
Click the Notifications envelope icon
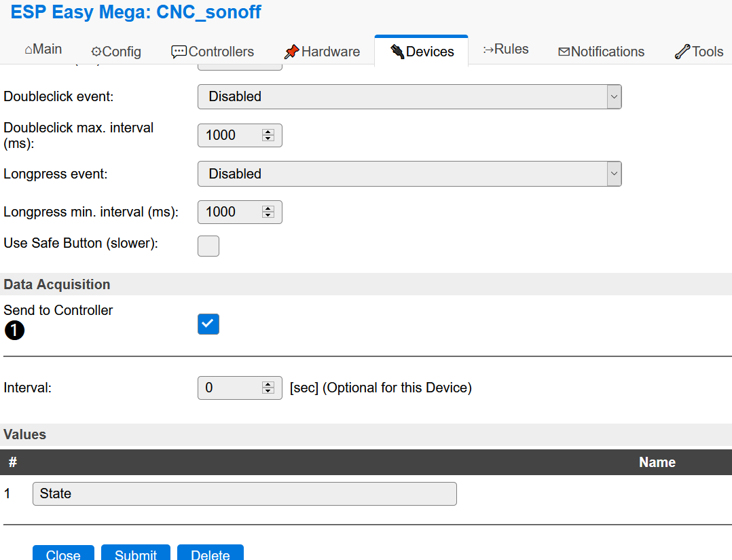pos(564,52)
